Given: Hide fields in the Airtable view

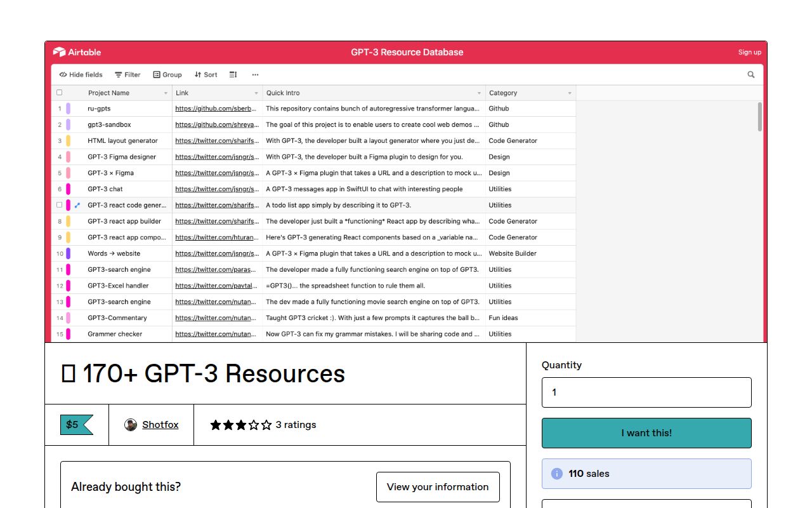Looking at the screenshot, I should pos(81,74).
